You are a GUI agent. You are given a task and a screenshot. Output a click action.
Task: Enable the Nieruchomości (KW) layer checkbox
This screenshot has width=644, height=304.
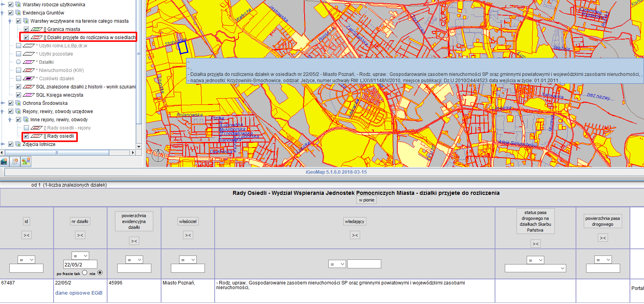(x=18, y=70)
